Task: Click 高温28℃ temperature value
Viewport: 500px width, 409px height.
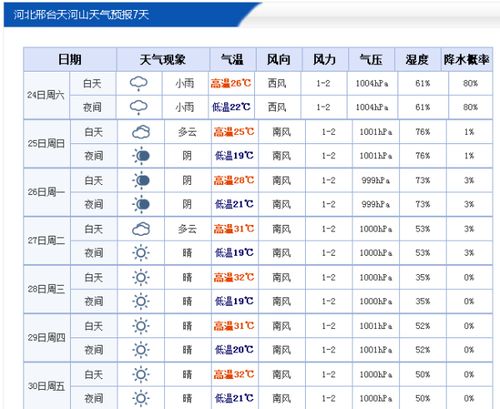Action: tap(234, 180)
